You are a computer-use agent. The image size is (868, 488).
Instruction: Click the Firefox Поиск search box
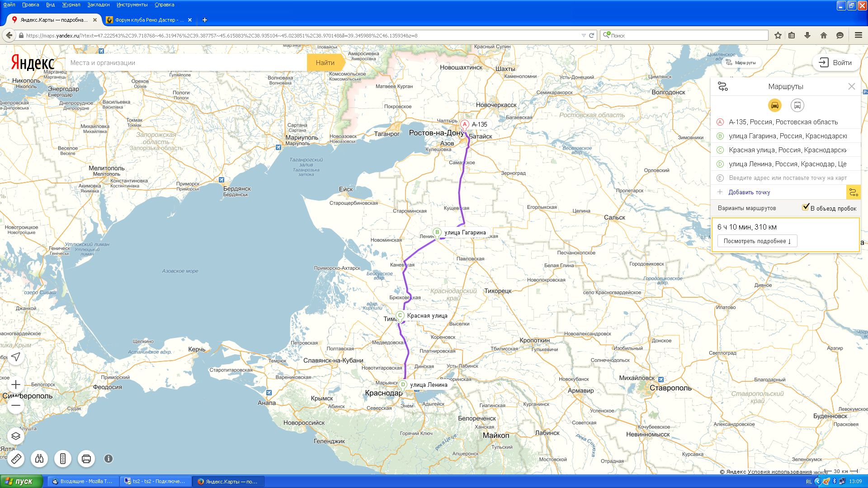[684, 35]
